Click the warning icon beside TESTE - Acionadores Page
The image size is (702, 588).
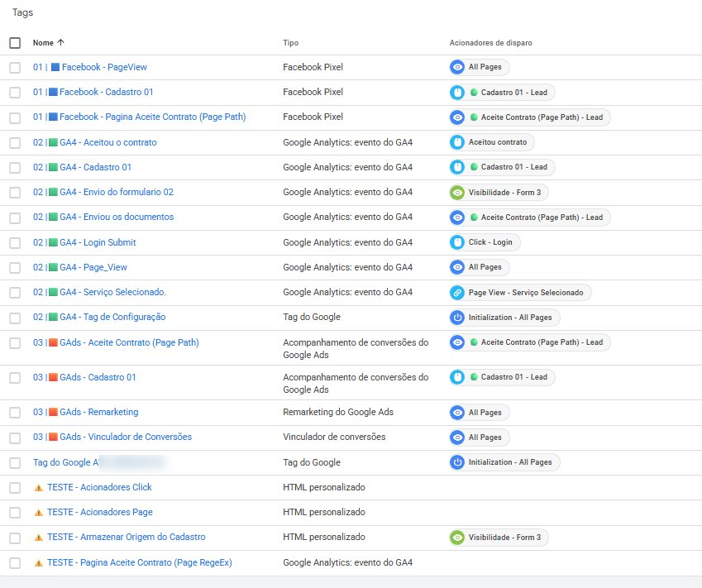pyautogui.click(x=39, y=512)
